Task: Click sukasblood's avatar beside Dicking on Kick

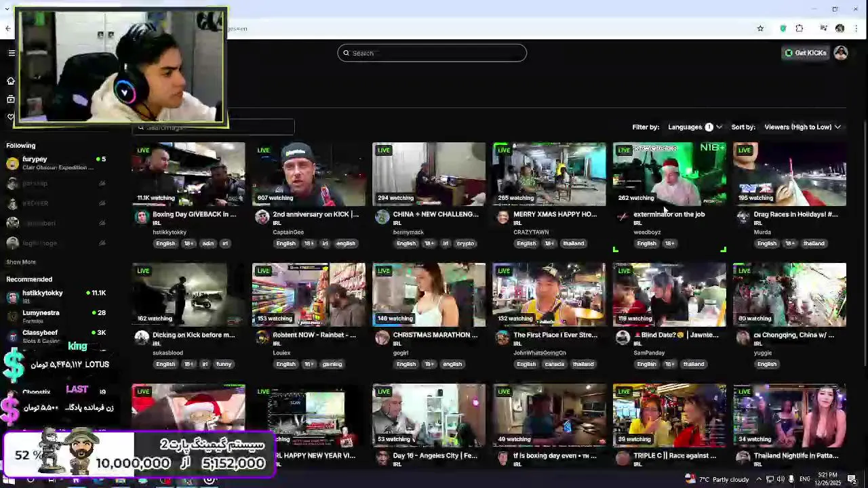Action: tap(142, 338)
